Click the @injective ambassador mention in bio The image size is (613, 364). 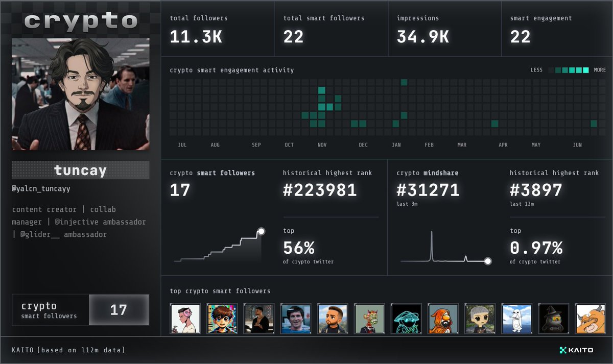click(100, 222)
